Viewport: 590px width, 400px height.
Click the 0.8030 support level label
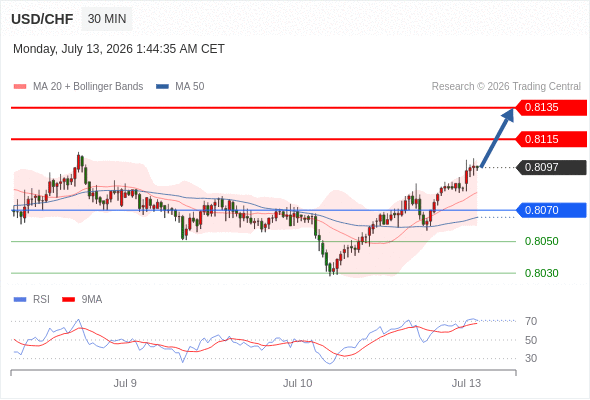coord(541,273)
